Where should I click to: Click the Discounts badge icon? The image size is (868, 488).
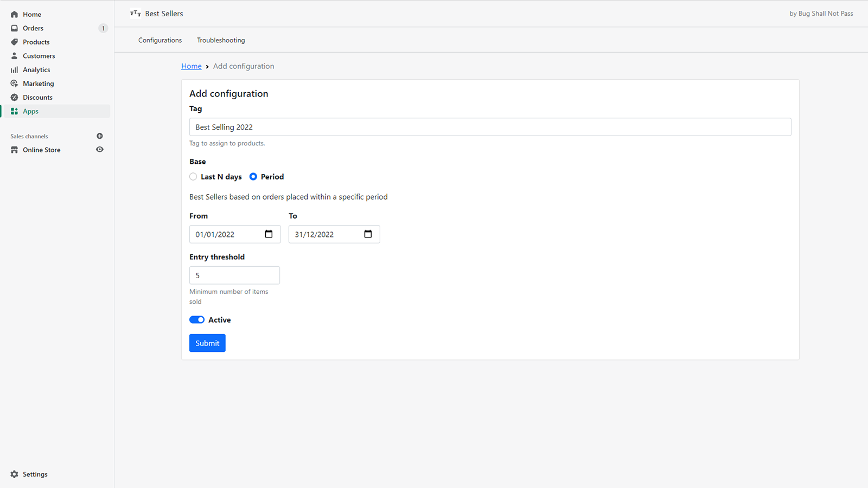pyautogui.click(x=15, y=98)
